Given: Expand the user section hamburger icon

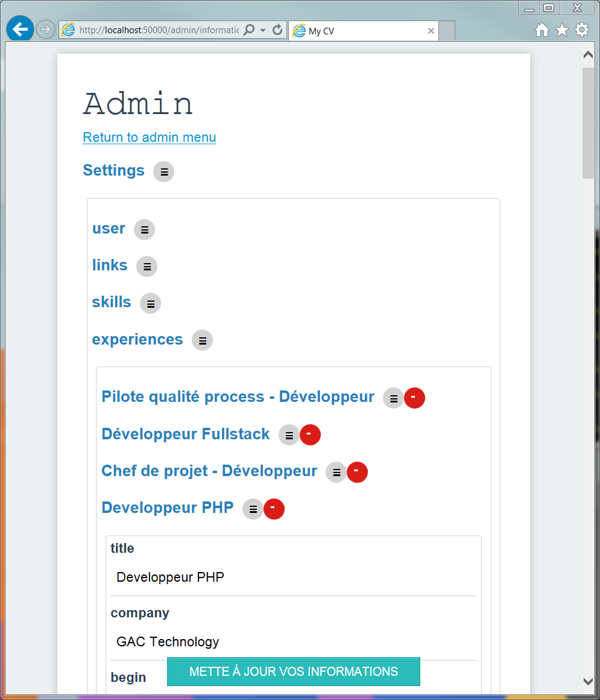Looking at the screenshot, I should [x=145, y=230].
